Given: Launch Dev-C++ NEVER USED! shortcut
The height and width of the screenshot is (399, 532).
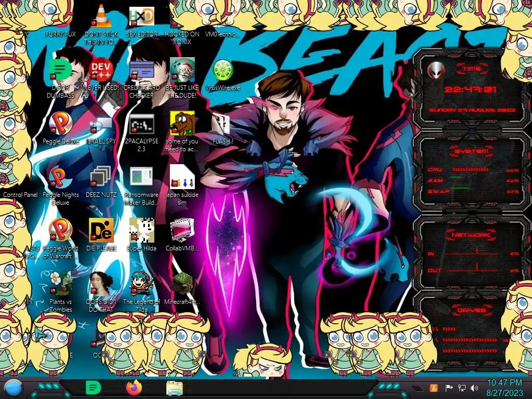Looking at the screenshot, I should pyautogui.click(x=101, y=75).
